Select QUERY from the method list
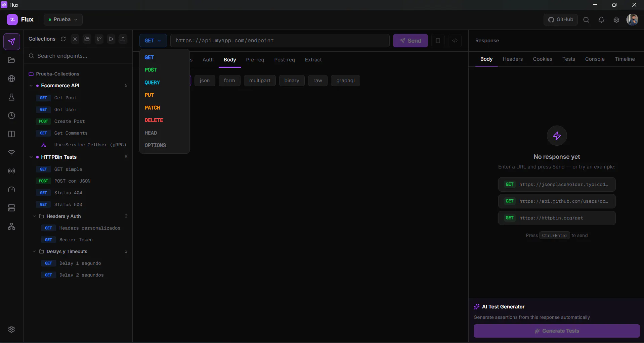Viewport: 644px width, 343px height. coord(165,83)
